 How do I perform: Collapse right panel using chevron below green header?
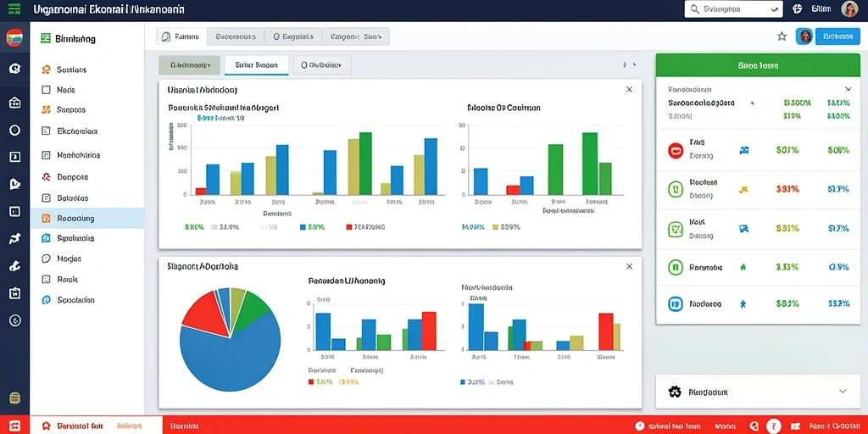848,88
